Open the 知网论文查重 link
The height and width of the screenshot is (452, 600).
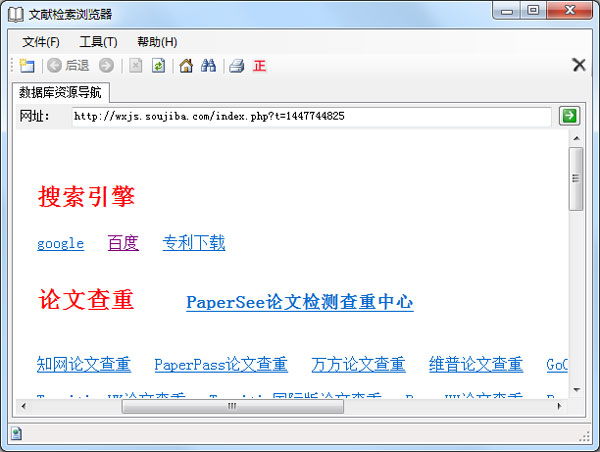84,364
